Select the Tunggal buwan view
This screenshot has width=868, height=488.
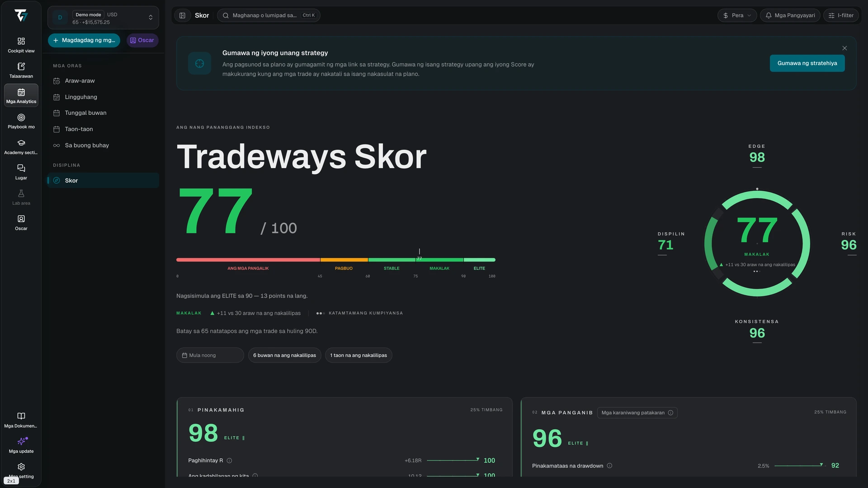tap(103, 113)
